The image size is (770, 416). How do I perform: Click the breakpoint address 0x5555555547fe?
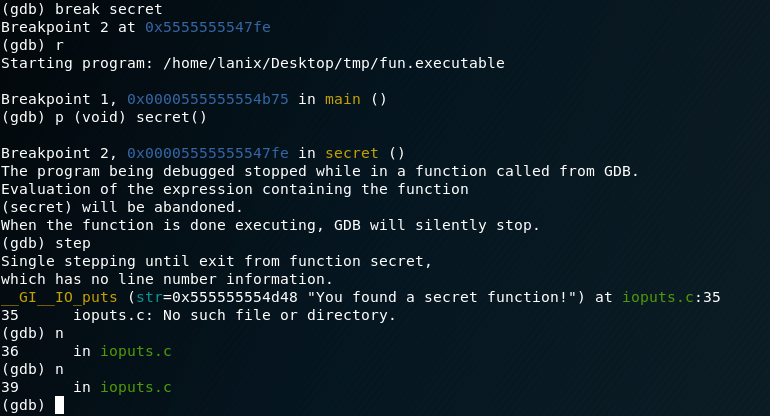click(x=208, y=27)
